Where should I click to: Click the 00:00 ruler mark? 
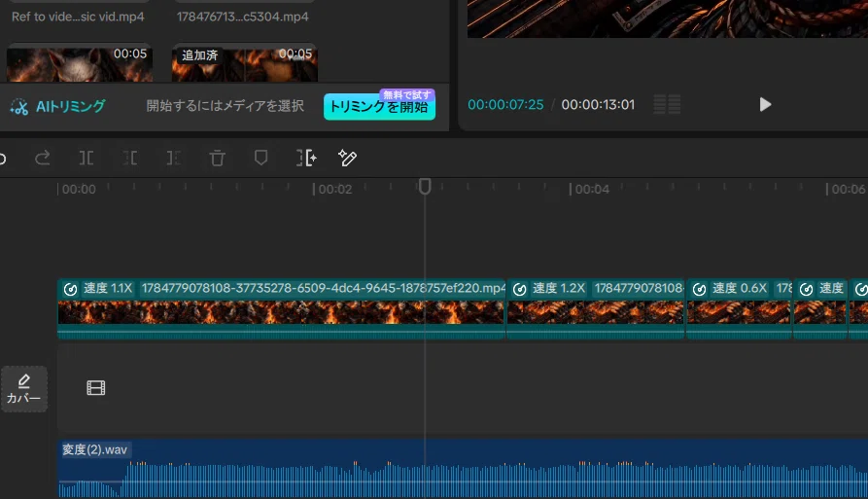pos(79,190)
